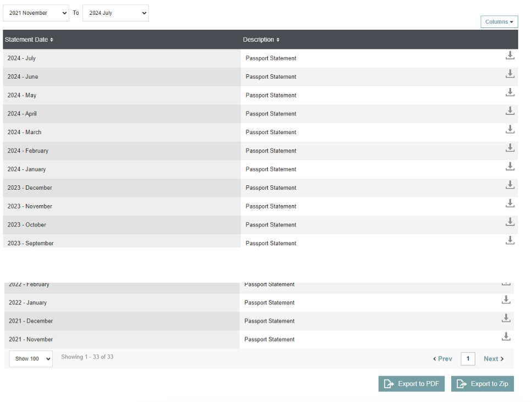Download the 2023 - December statement
This screenshot has width=532, height=402.
[x=510, y=185]
